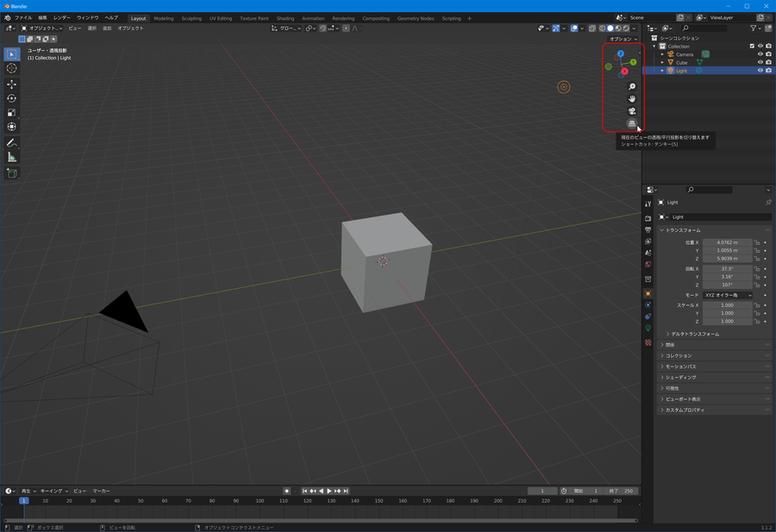Click the Add Cube tool icon
This screenshot has width=776, height=532.
pyautogui.click(x=12, y=173)
